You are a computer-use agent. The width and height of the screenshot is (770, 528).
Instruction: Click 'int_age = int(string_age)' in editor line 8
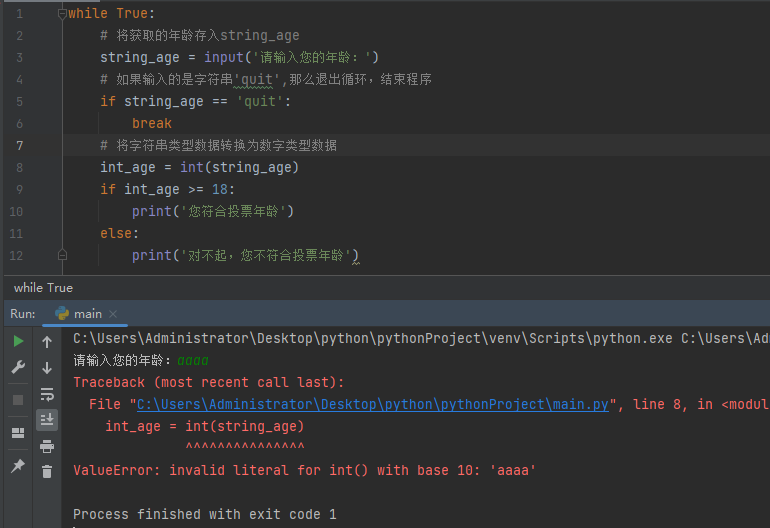[x=199, y=167]
